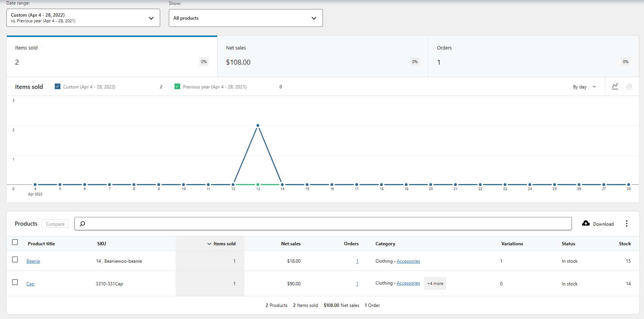Open the All products filter dropdown

pos(246,18)
